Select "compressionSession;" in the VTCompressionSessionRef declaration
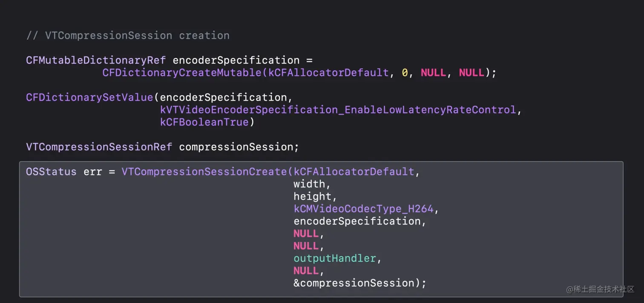644x303 pixels. [x=239, y=147]
